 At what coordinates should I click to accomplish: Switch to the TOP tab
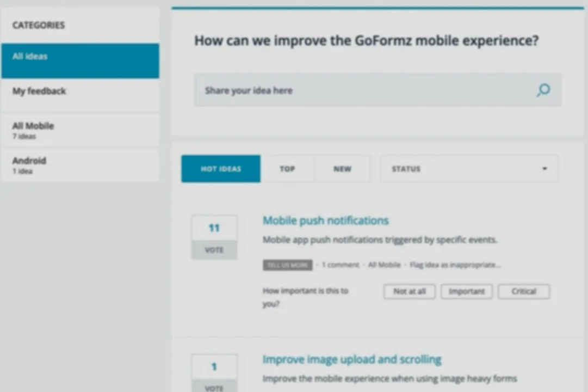pos(287,169)
